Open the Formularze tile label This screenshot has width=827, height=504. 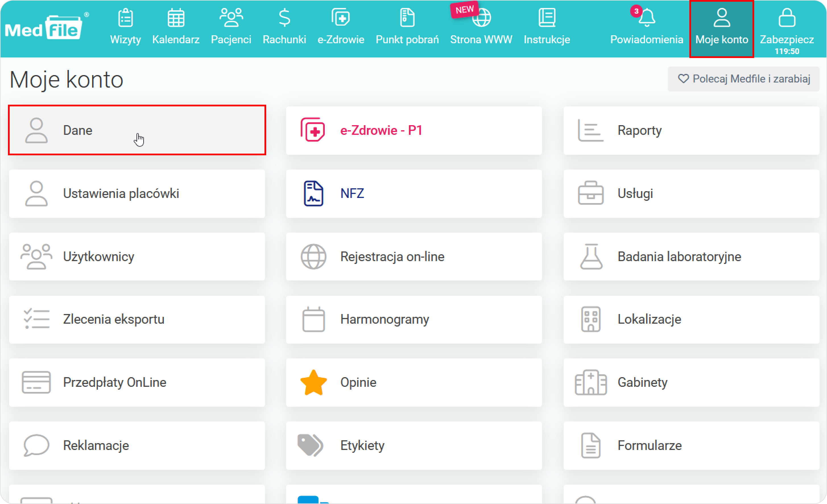pyautogui.click(x=650, y=445)
